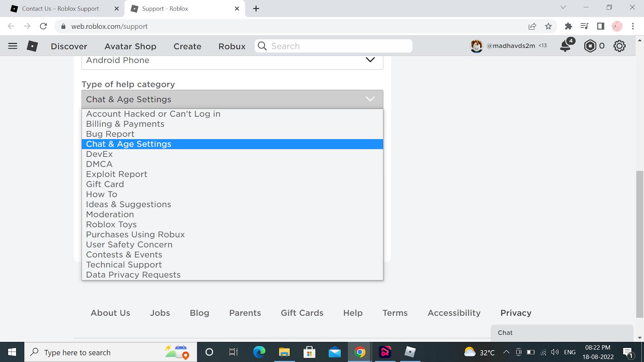644x362 pixels.
Task: Bookmark this page with star icon
Action: pyautogui.click(x=548, y=26)
